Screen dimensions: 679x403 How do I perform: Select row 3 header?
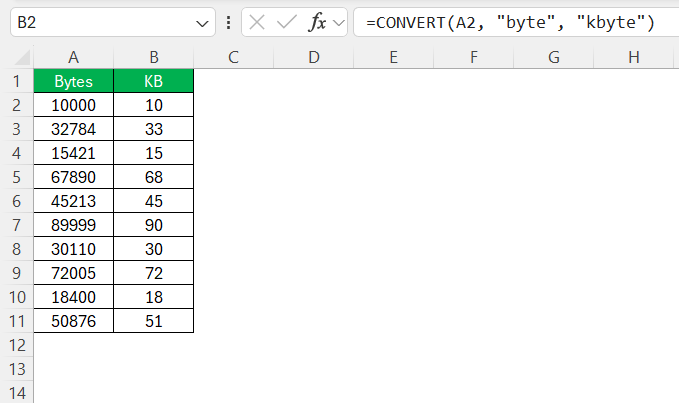[x=17, y=129]
